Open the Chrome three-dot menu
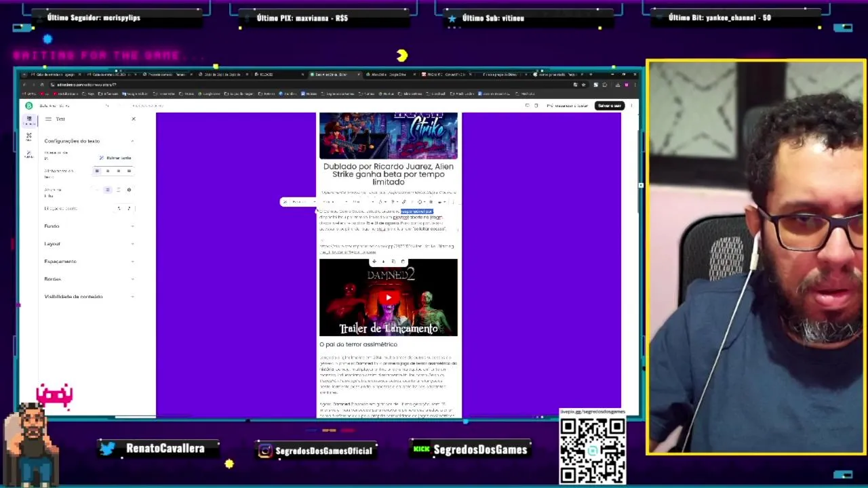The width and height of the screenshot is (868, 488). 635,85
